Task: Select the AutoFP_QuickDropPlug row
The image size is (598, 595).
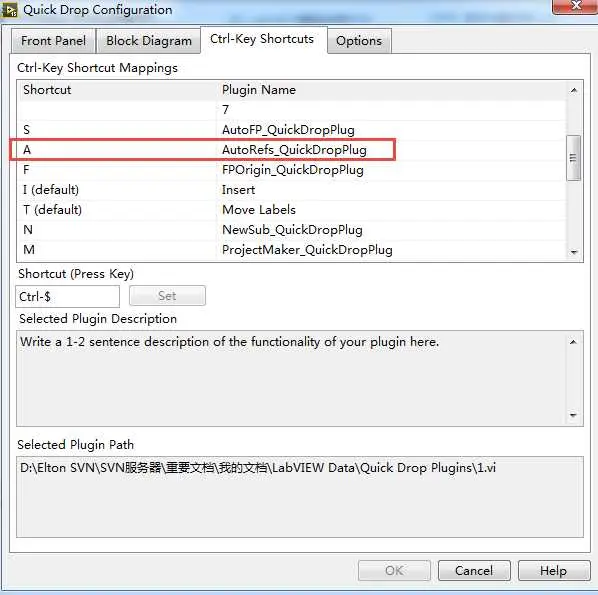Action: coord(292,130)
